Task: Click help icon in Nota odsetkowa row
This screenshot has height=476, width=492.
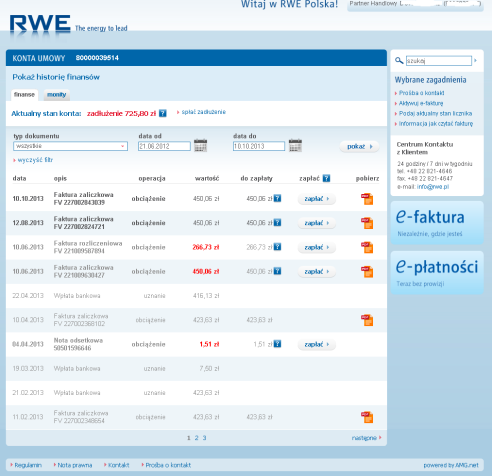Action: (277, 344)
